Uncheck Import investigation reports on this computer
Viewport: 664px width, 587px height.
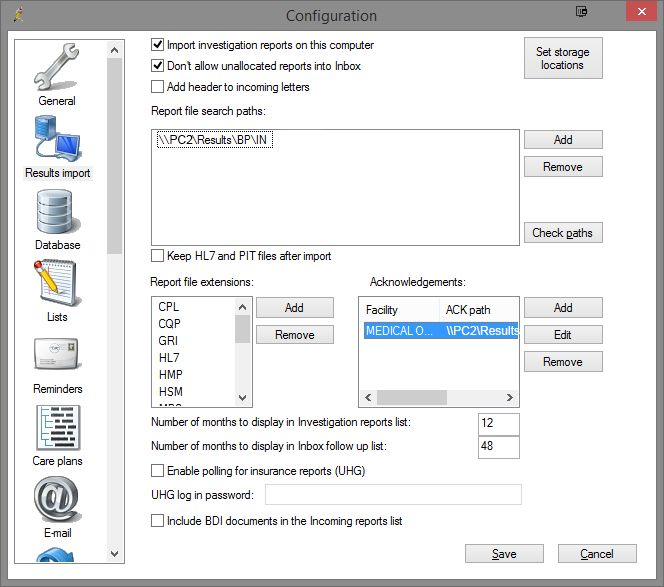pyautogui.click(x=158, y=45)
